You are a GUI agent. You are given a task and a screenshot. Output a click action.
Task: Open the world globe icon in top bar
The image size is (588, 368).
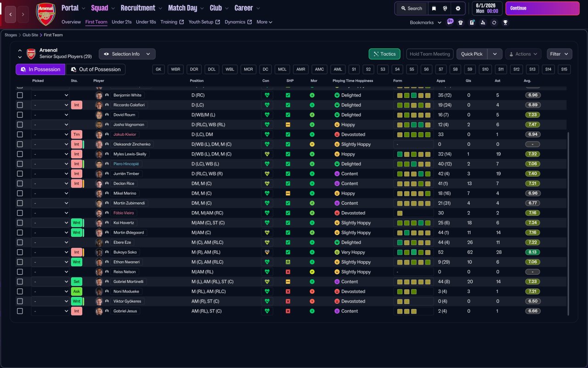coord(445,8)
